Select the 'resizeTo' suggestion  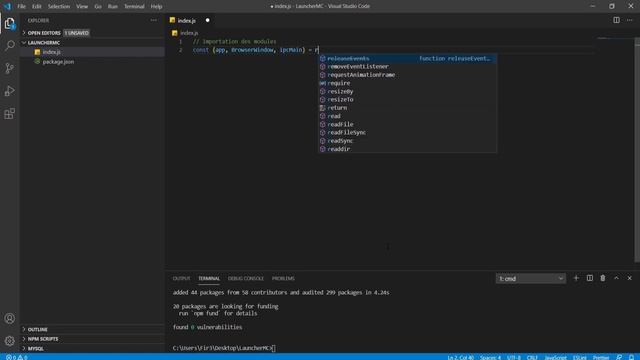click(407, 100)
